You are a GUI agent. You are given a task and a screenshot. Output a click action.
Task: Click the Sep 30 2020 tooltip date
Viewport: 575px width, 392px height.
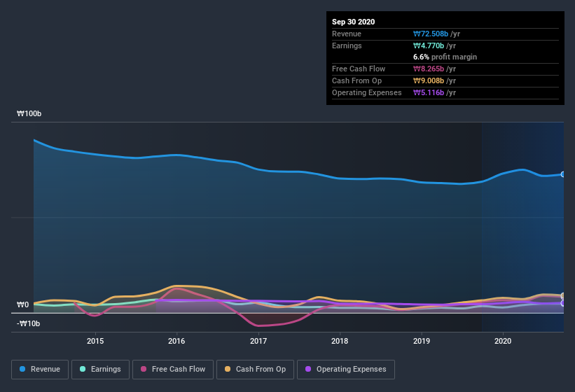point(353,22)
